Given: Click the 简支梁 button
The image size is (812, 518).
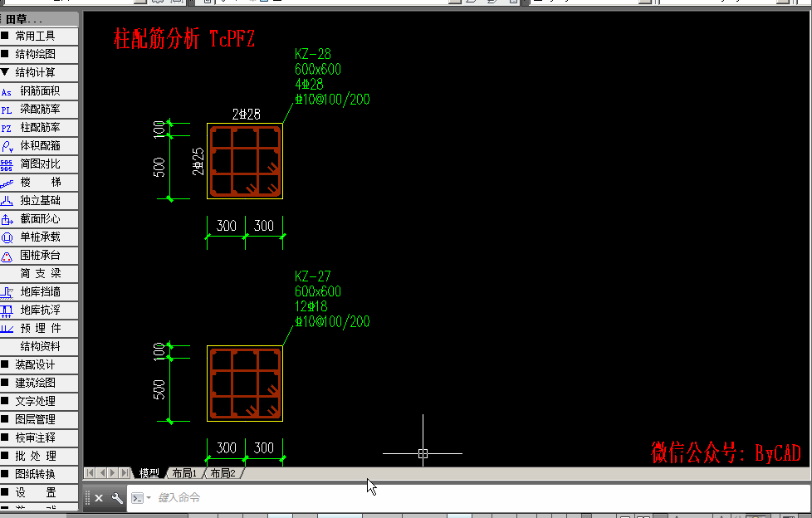Looking at the screenshot, I should click(x=39, y=273).
